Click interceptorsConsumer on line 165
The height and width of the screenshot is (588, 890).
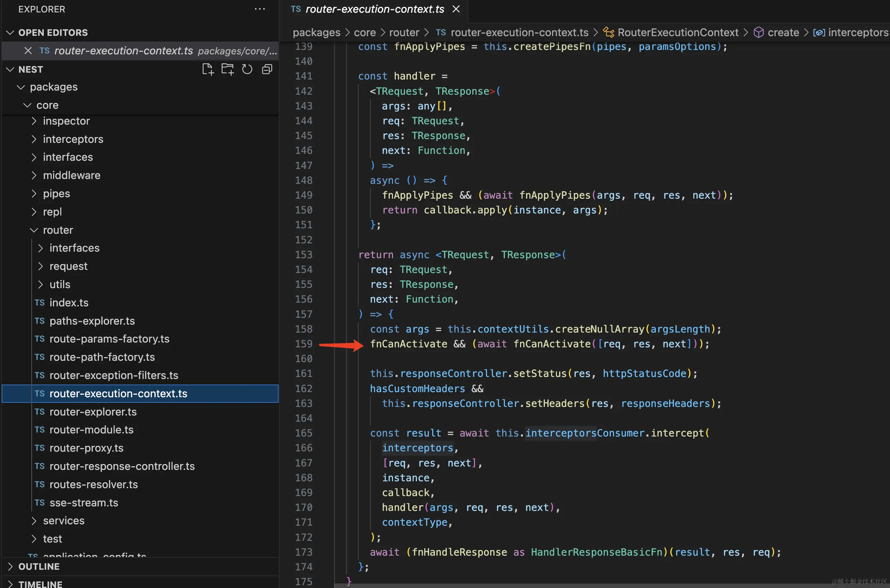click(584, 433)
